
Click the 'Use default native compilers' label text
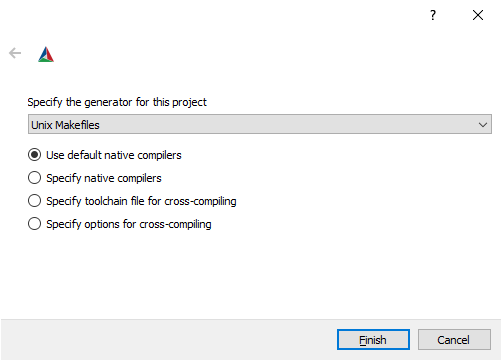tap(114, 155)
